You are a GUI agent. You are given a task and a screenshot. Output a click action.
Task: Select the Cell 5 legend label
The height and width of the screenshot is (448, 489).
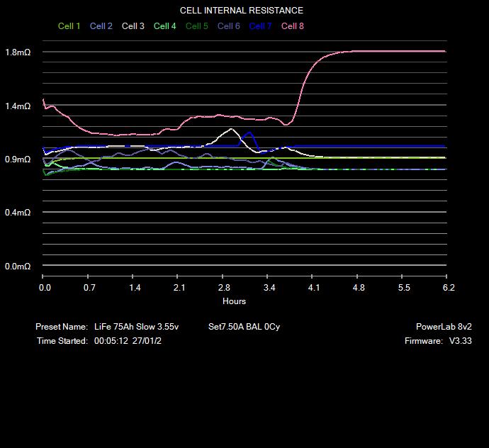196,26
